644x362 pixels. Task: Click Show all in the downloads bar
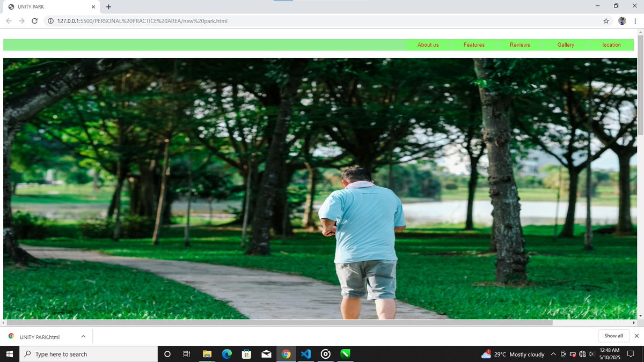coord(613,336)
